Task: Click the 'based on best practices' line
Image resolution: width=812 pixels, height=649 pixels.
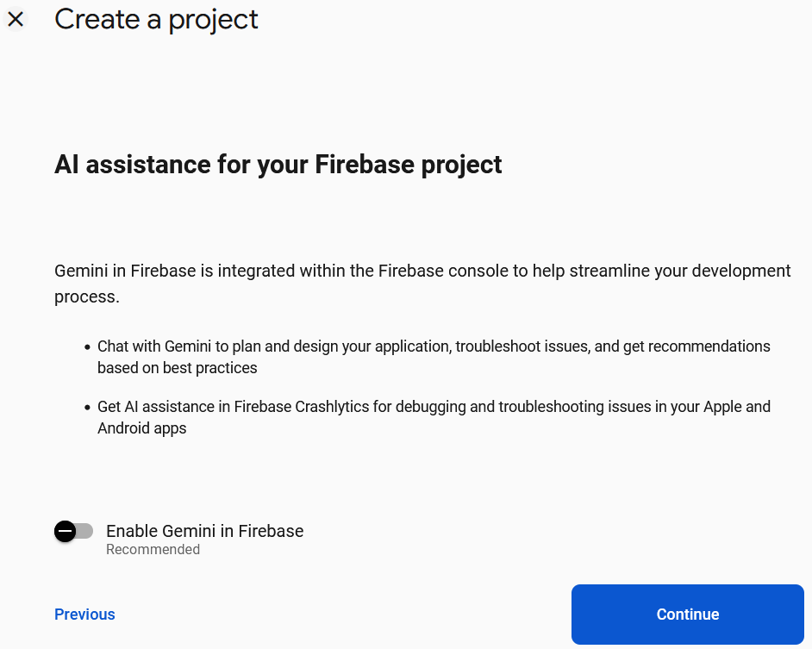Action: pyautogui.click(x=177, y=368)
